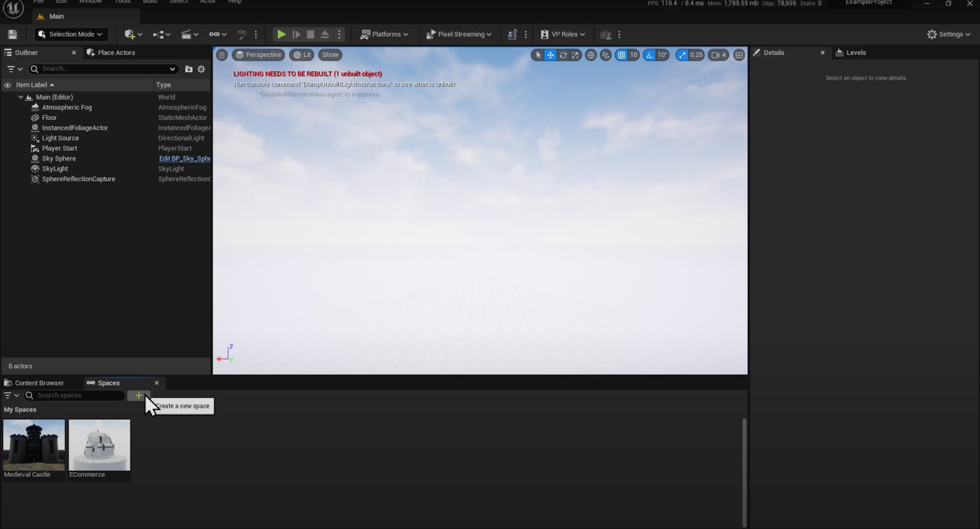
Task: Switch to the Content Browser tab
Action: 39,383
